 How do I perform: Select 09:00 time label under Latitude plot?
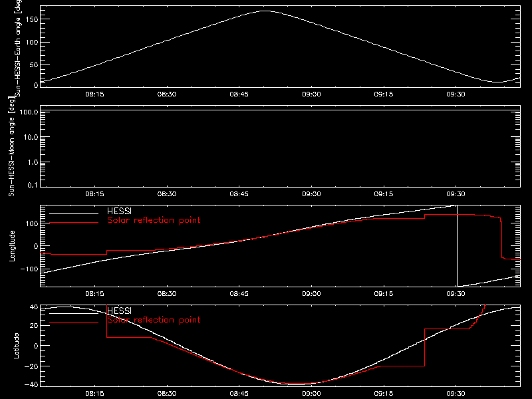coord(311,394)
